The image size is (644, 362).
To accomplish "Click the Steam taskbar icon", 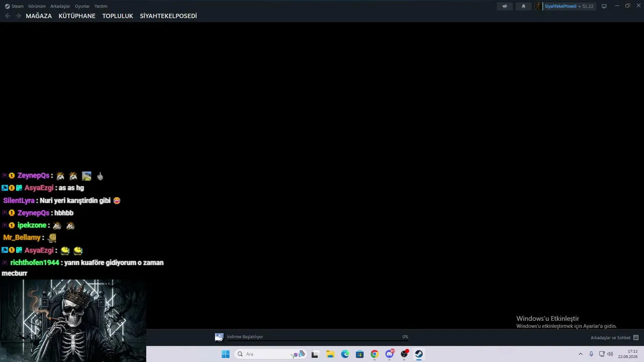I will 419,354.
